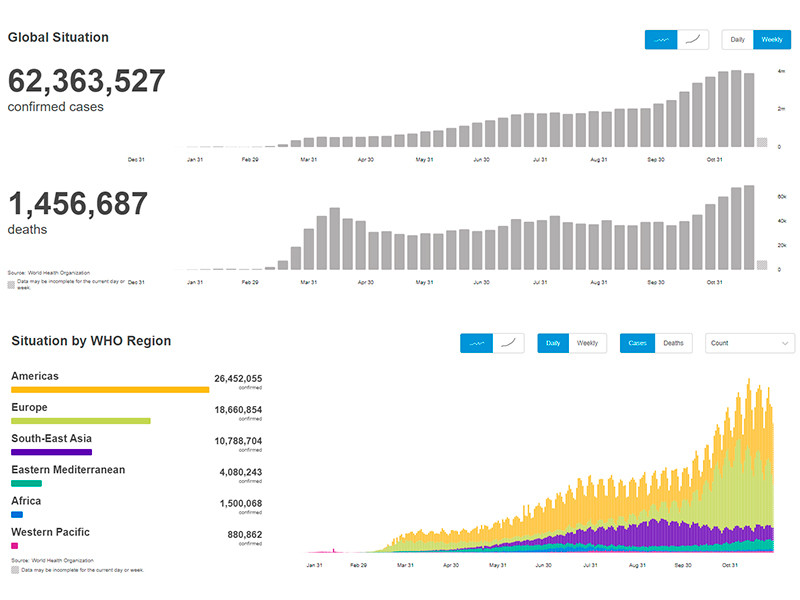Click the green Europe region bar
This screenshot has width=800, height=600.
pyautogui.click(x=80, y=421)
